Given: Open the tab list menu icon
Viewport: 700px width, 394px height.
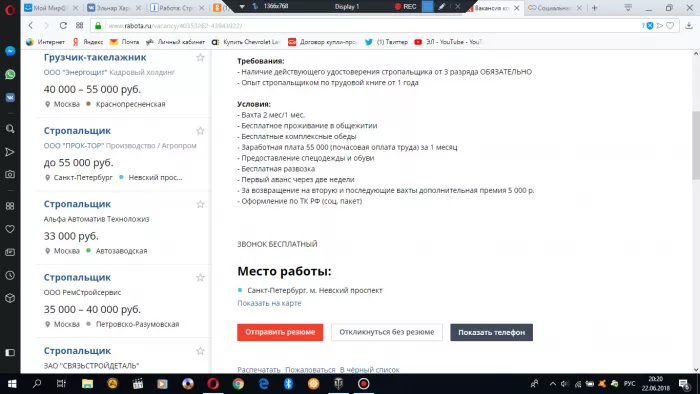Looking at the screenshot, I should [628, 8].
